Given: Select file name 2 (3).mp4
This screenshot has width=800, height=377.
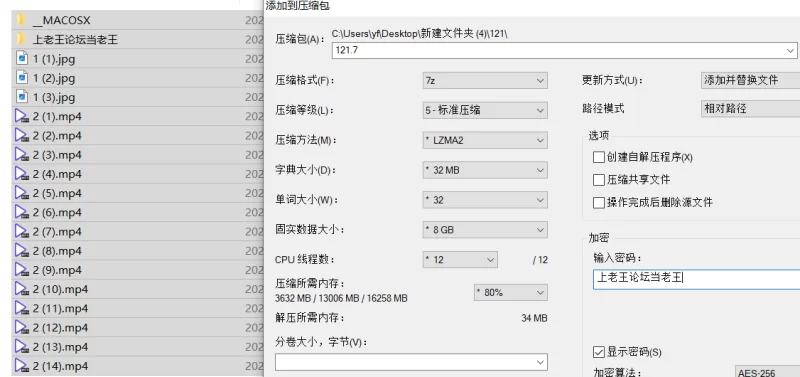Looking at the screenshot, I should (x=57, y=155).
